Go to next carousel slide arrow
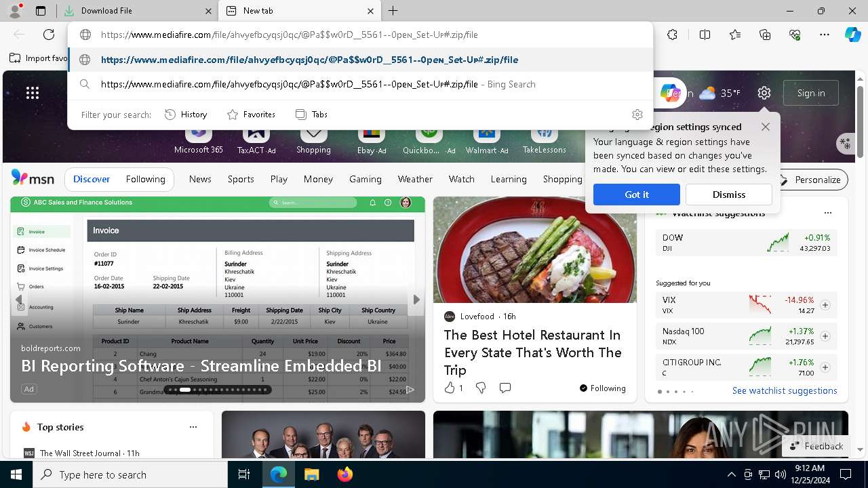Image resolution: width=868 pixels, height=488 pixels. click(416, 300)
